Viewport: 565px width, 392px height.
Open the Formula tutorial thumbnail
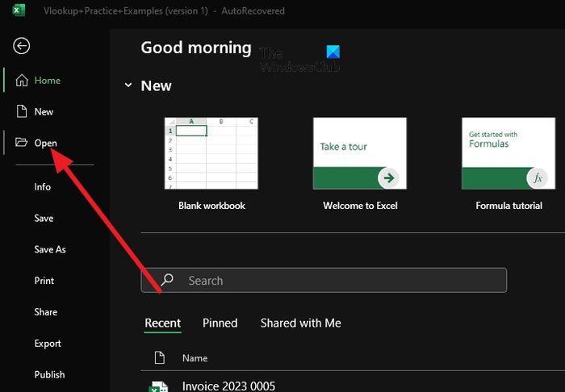pos(508,153)
